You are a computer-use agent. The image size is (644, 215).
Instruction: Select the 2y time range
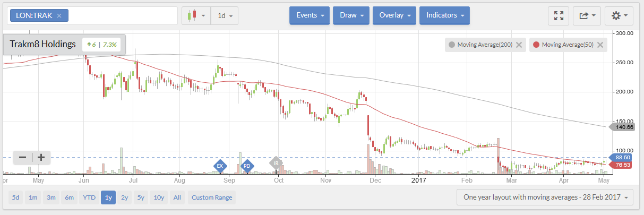pos(124,198)
